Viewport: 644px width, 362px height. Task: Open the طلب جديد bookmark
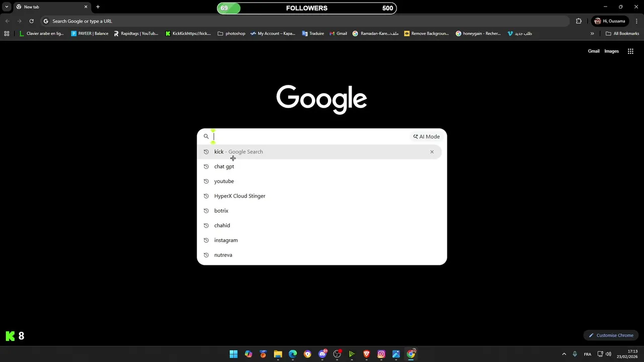tap(520, 34)
